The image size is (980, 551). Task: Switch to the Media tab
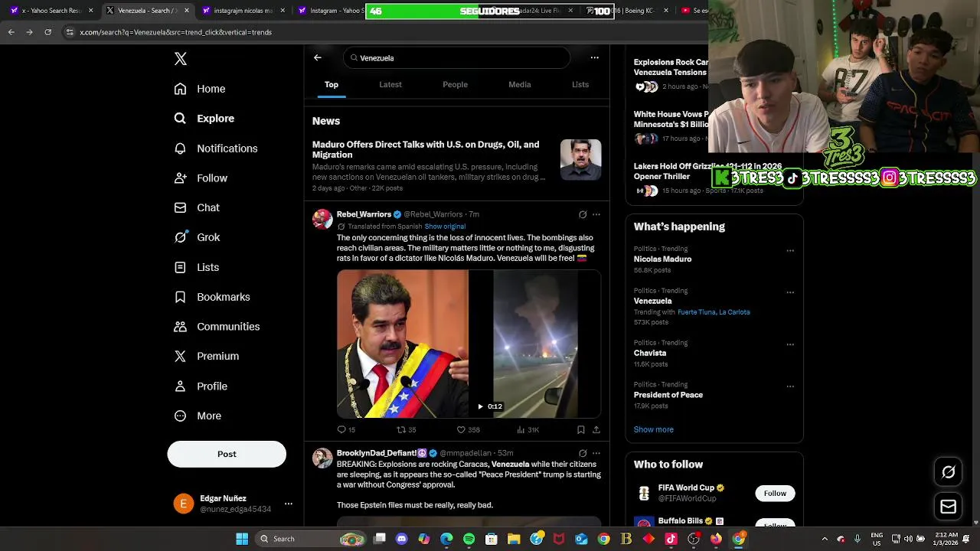click(520, 84)
